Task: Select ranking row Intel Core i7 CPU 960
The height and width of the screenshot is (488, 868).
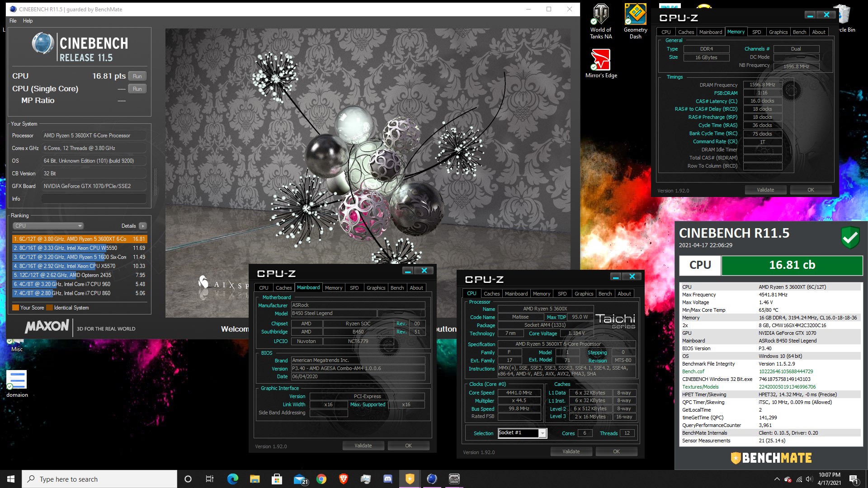Action: tap(80, 284)
